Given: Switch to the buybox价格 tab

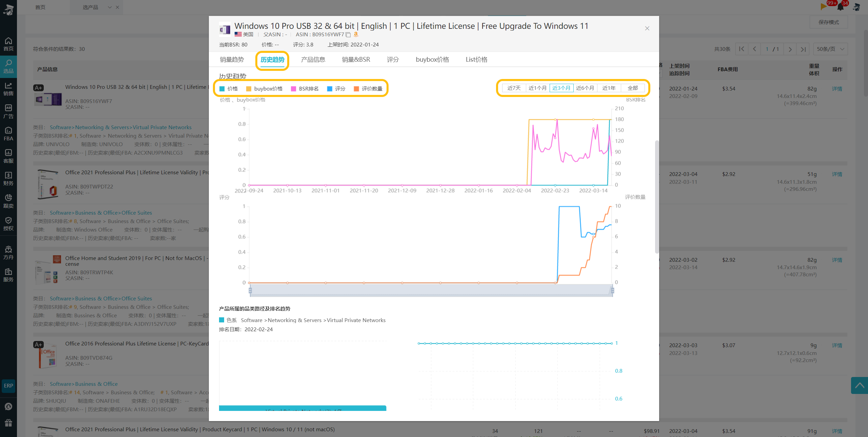Looking at the screenshot, I should coord(432,60).
